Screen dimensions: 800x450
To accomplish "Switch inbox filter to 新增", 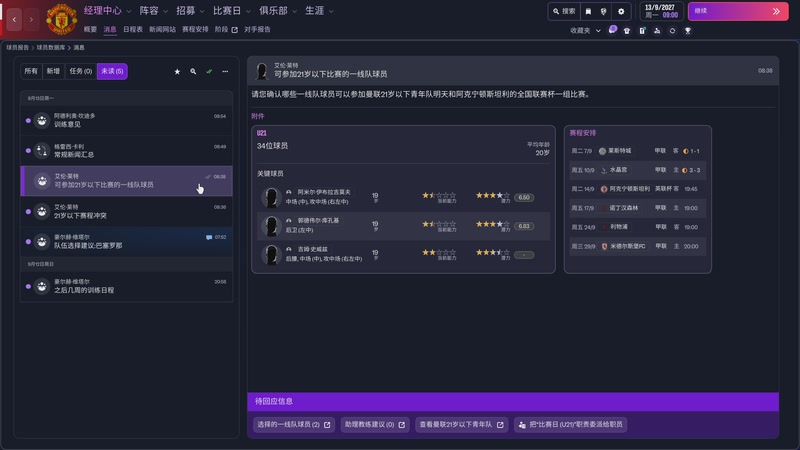I will 53,71.
